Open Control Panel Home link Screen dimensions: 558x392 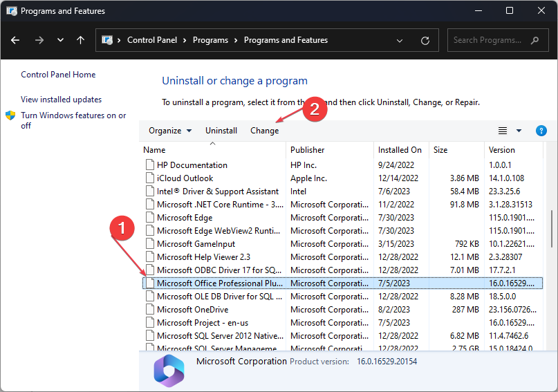(58, 75)
